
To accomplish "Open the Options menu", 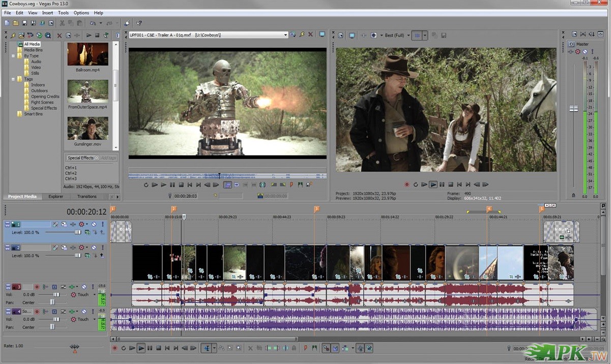I will point(81,13).
